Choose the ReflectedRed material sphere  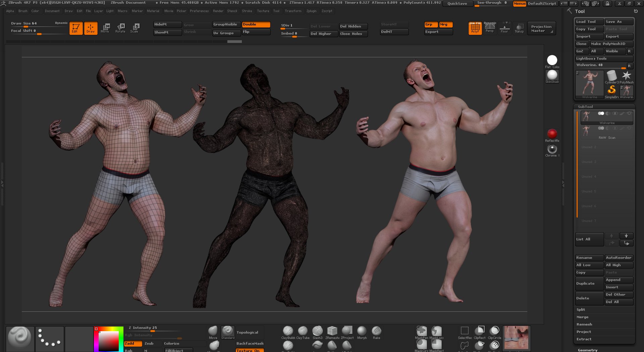coord(552,135)
